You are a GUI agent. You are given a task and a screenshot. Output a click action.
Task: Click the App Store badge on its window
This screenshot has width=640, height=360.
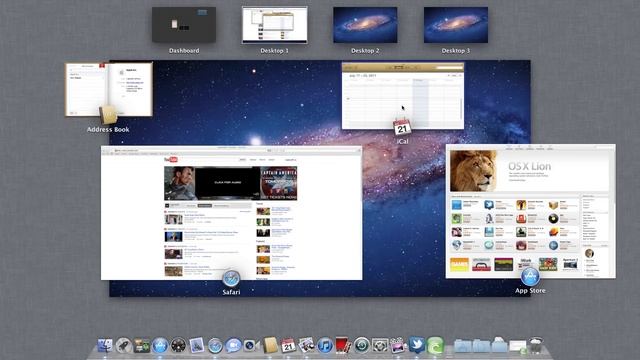point(530,277)
